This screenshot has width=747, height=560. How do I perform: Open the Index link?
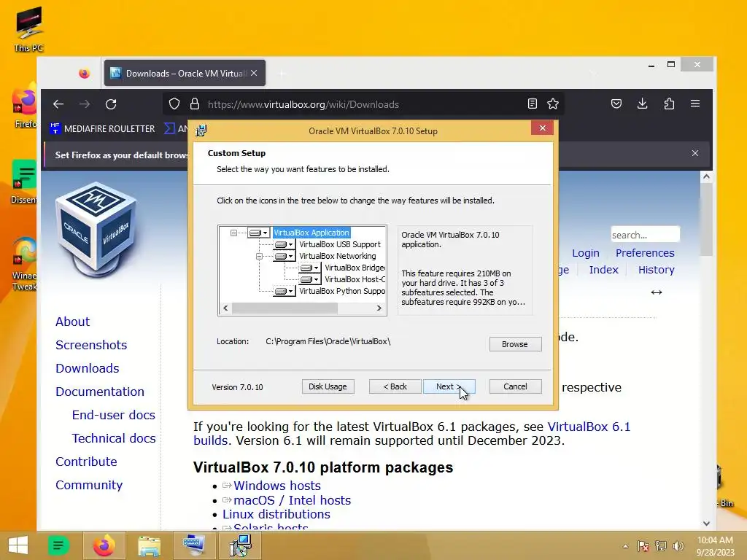coord(603,270)
